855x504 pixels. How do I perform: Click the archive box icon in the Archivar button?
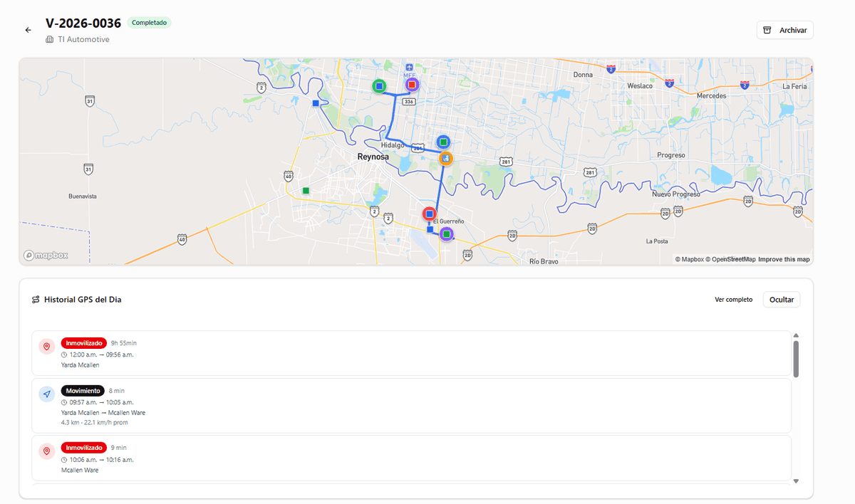coord(767,29)
